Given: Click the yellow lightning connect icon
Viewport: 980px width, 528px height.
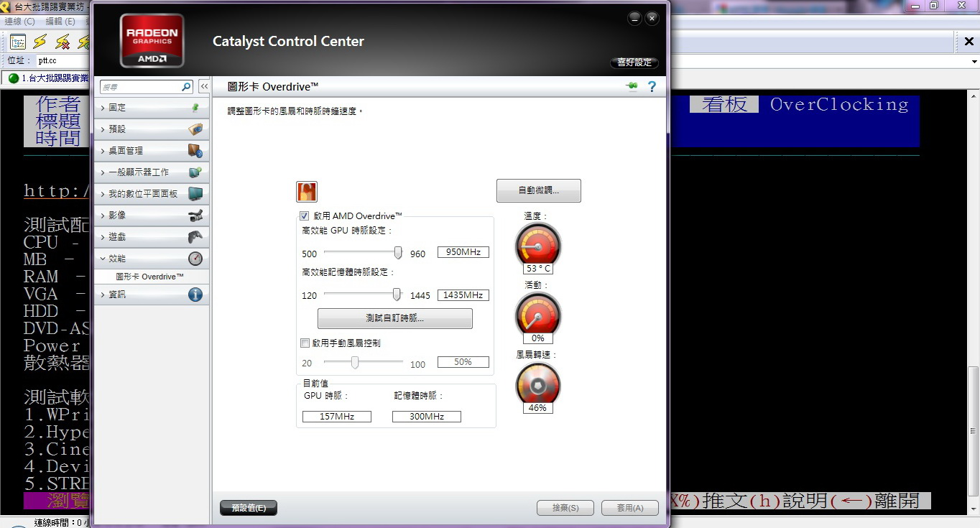Looking at the screenshot, I should click(40, 42).
